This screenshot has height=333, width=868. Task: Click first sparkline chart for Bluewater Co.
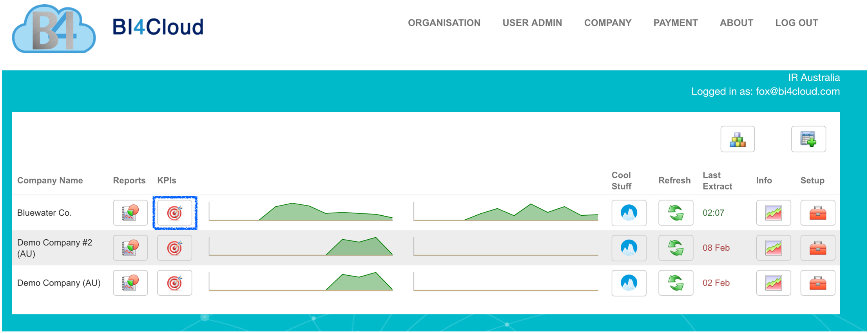301,211
